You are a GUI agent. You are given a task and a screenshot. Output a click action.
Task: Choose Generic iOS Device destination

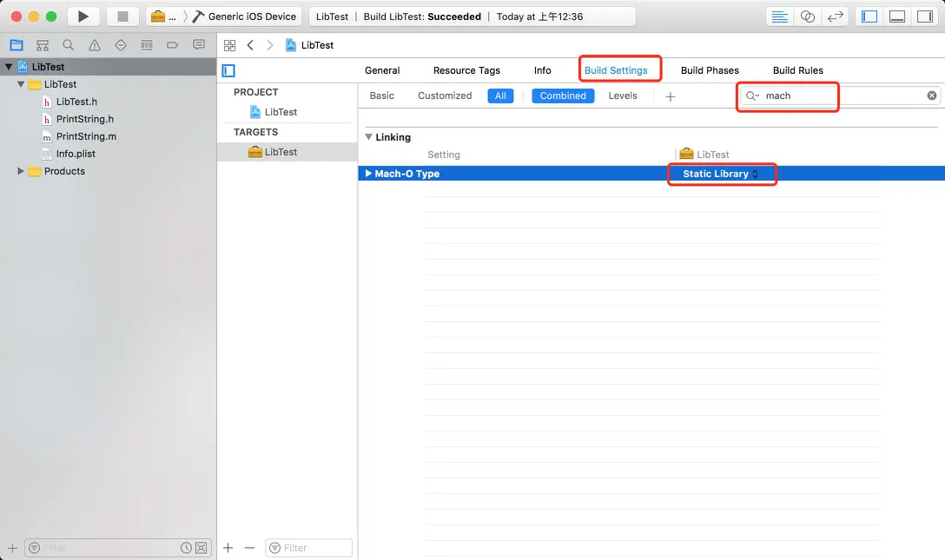pyautogui.click(x=245, y=16)
